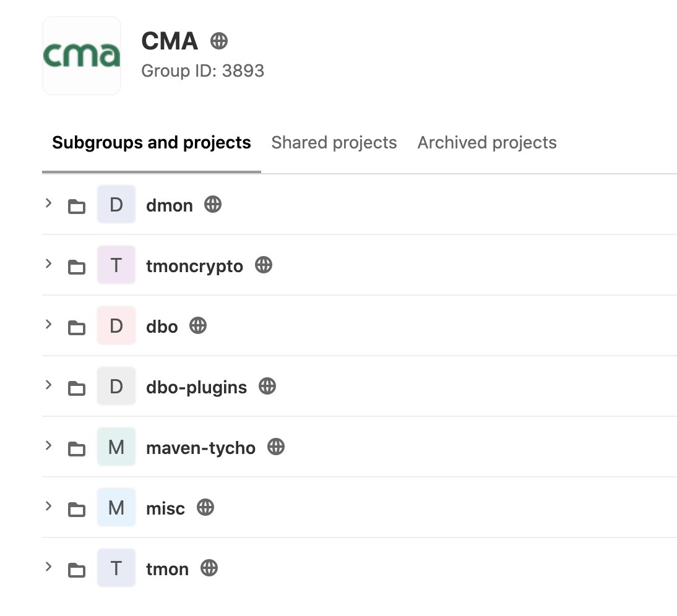
Task: Click the globe icon beside dmon
Action: pos(213,205)
